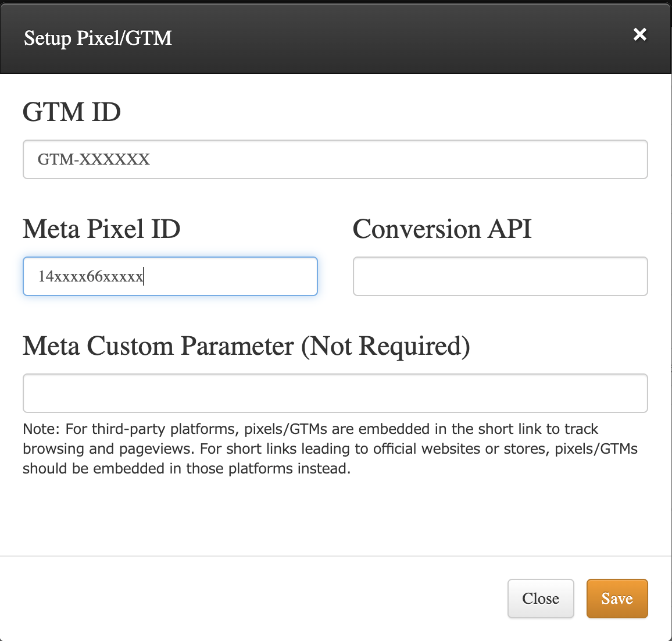Click the GTM ID heading label
The height and width of the screenshot is (641, 672).
[x=72, y=112]
